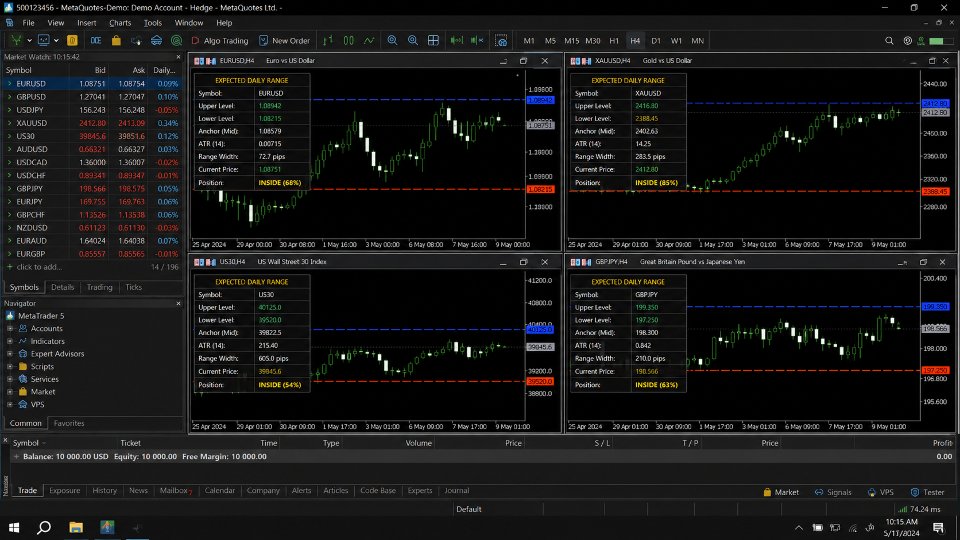Screen dimensions: 960x540
Task: Open the search magnifier at top right
Action: pyautogui.click(x=889, y=40)
